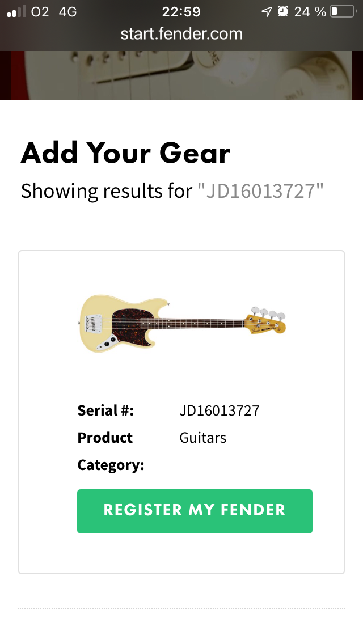Tap the Serial # label

tap(105, 410)
